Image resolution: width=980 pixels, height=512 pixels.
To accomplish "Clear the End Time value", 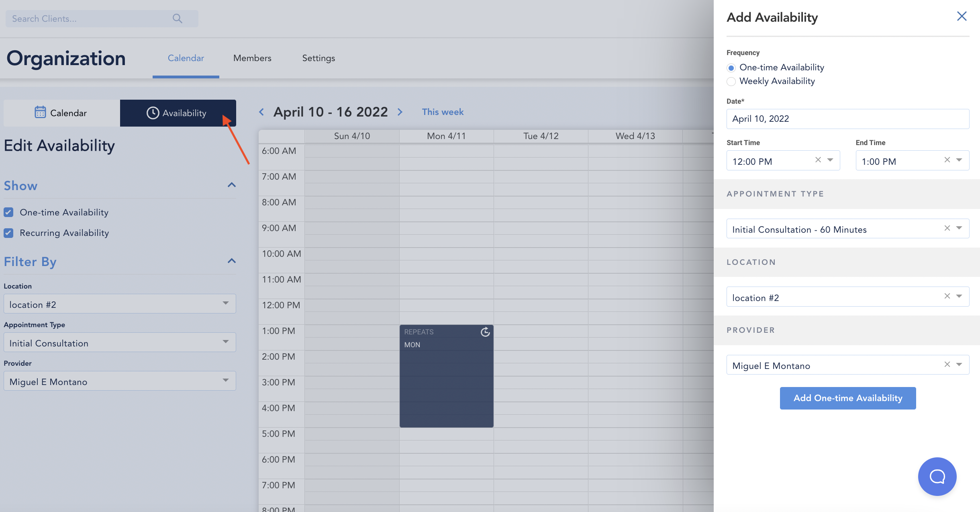I will tap(947, 160).
